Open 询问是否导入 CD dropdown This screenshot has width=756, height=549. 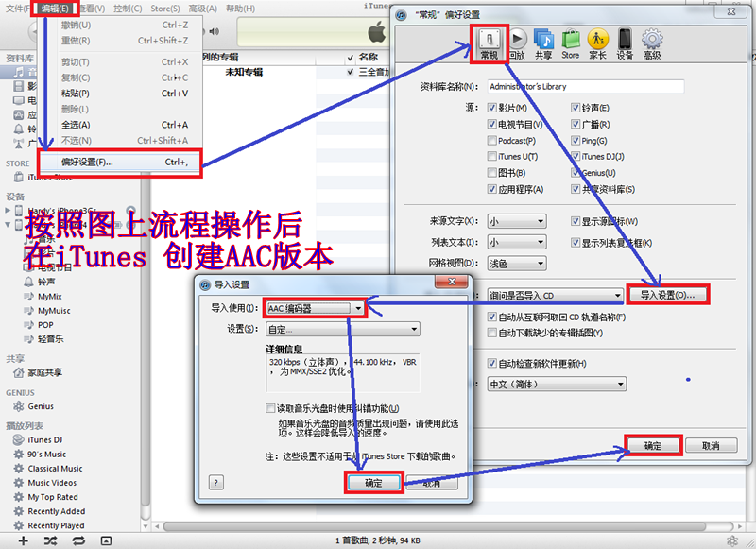(555, 296)
